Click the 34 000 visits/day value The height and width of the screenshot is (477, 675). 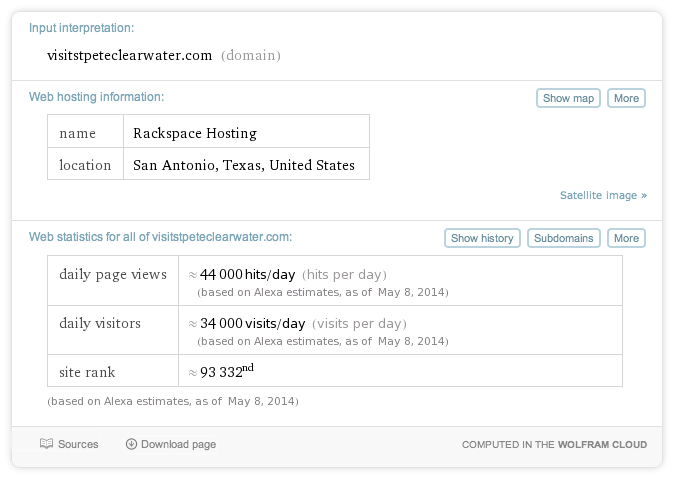coord(253,324)
